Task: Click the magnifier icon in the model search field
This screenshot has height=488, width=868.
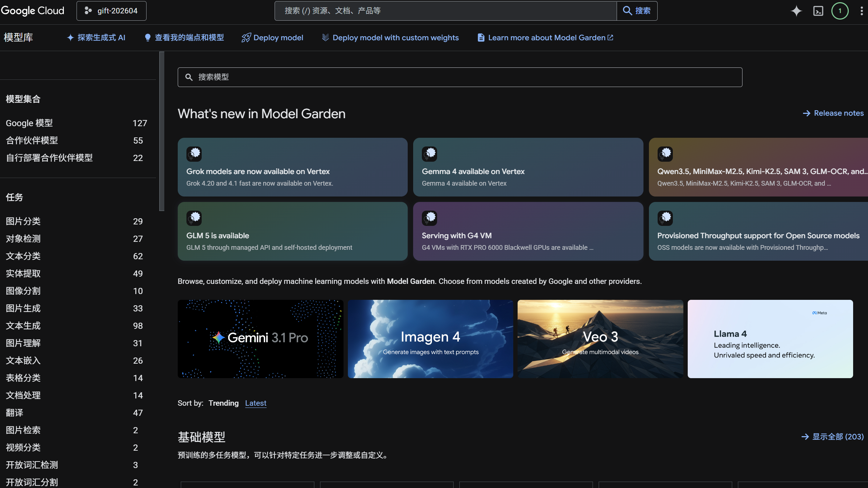Action: point(189,77)
